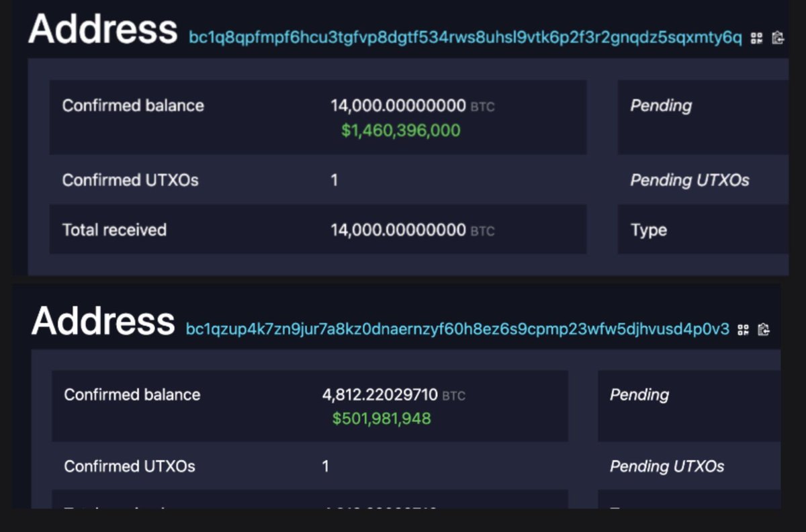The height and width of the screenshot is (532, 806).
Task: Click the Pending label beside 14,000 BTC balance
Action: coord(661,106)
